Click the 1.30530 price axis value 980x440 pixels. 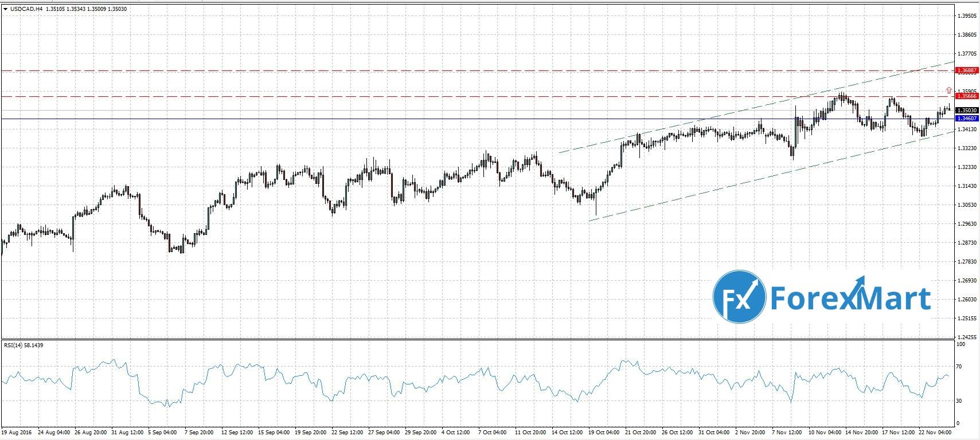point(967,205)
